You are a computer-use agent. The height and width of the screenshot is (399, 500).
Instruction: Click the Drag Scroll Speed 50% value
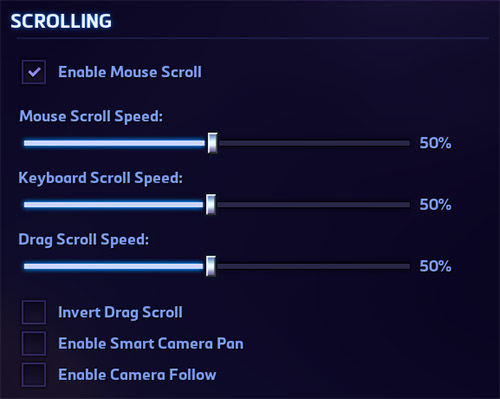435,266
